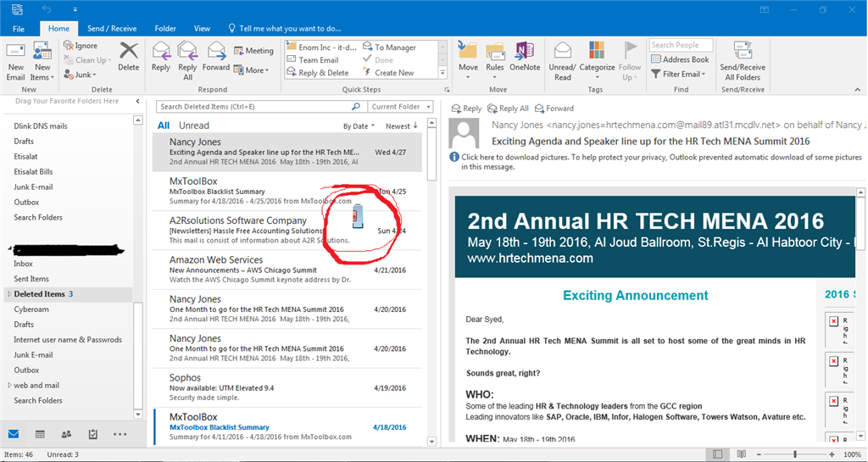Open more navigation options
The height and width of the screenshot is (462, 868).
click(120, 434)
